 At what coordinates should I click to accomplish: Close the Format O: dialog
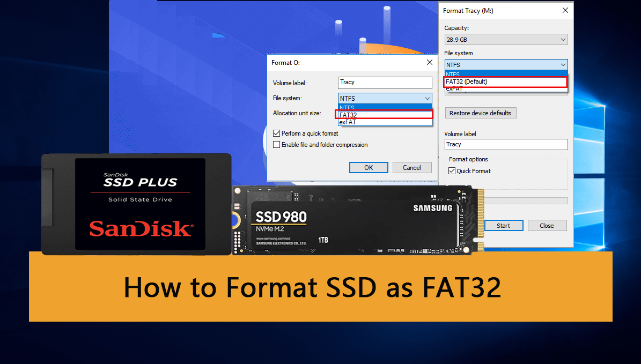click(x=429, y=63)
